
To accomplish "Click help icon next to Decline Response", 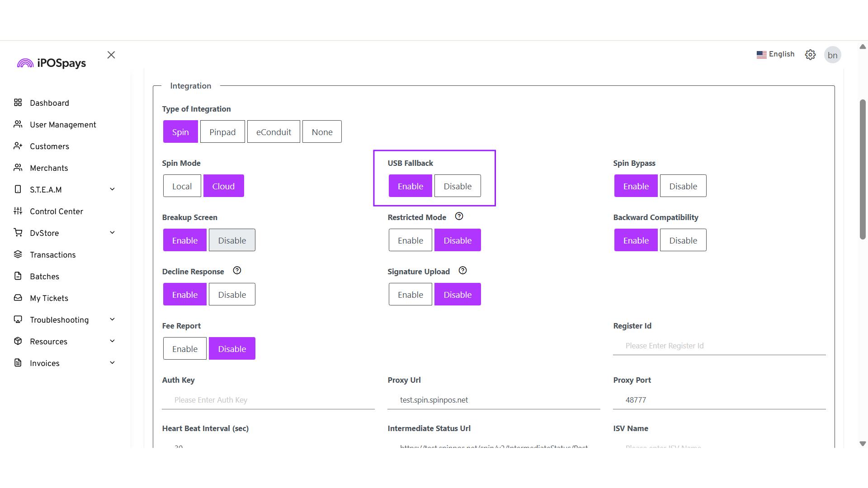I will (x=237, y=271).
